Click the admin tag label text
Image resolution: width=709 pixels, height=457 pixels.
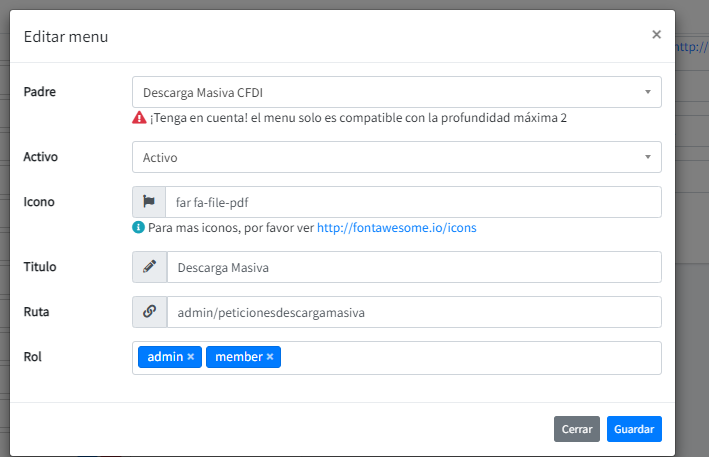point(164,357)
